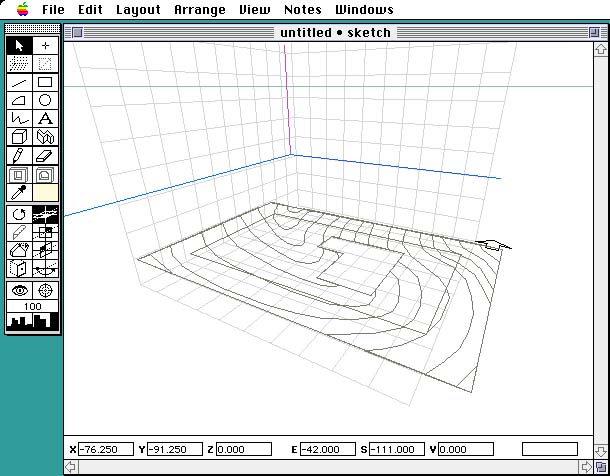Screen dimensions: 610x476
Task: Click the pale yellow color swatch
Action: 46,191
